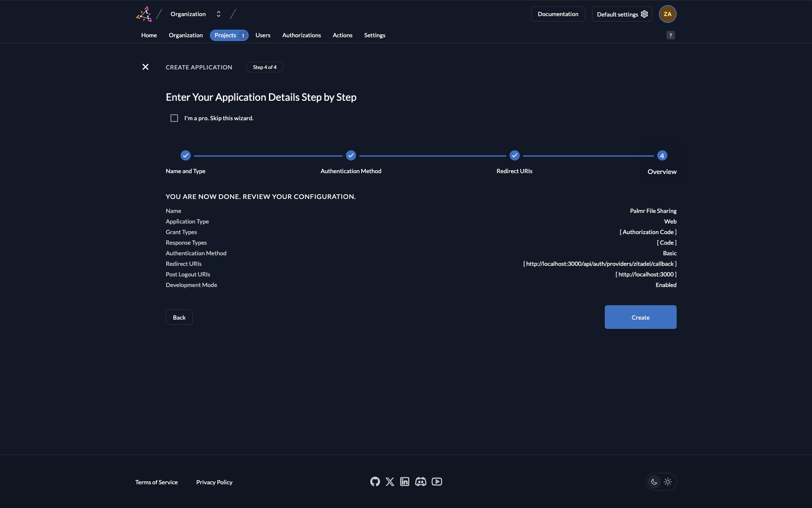Open the GitHub footer icon
The height and width of the screenshot is (508, 812).
[x=375, y=482]
